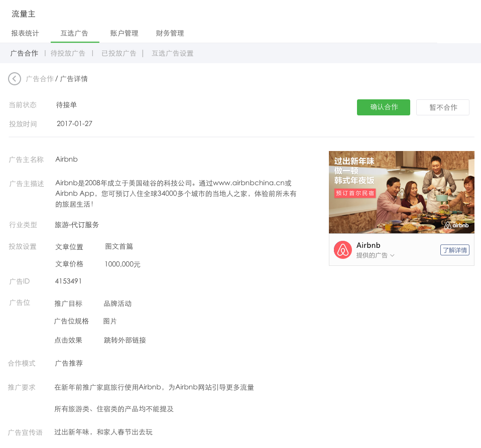Open the 报表统计 tab
Viewport: 481px width, 448px height.
point(25,33)
